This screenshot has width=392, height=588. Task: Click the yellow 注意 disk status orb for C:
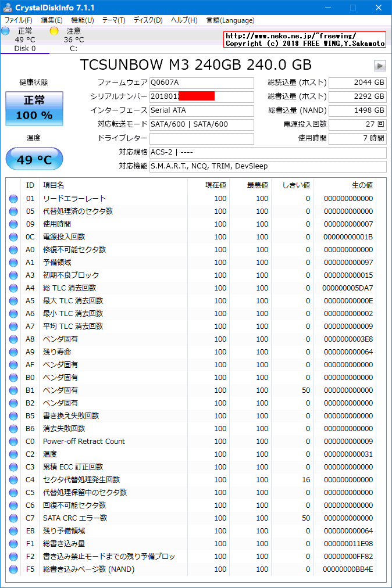pos(54,31)
